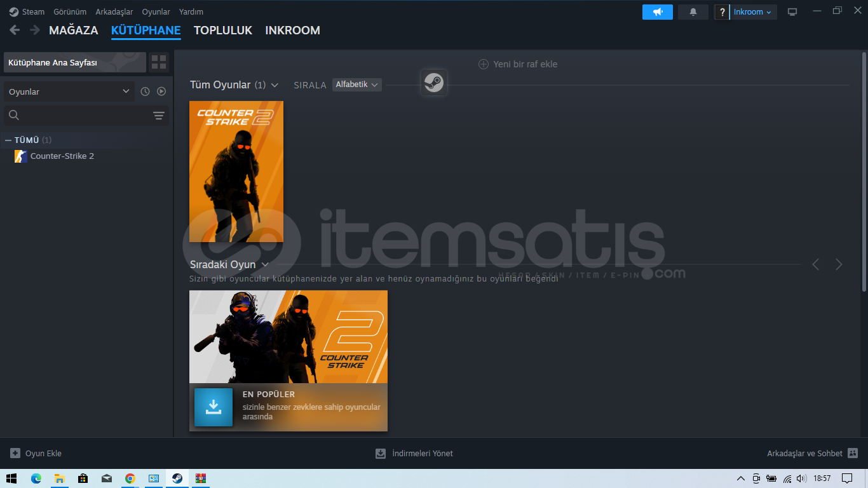The width and height of the screenshot is (868, 488).
Task: Go forward with the right arrow
Action: click(x=35, y=30)
